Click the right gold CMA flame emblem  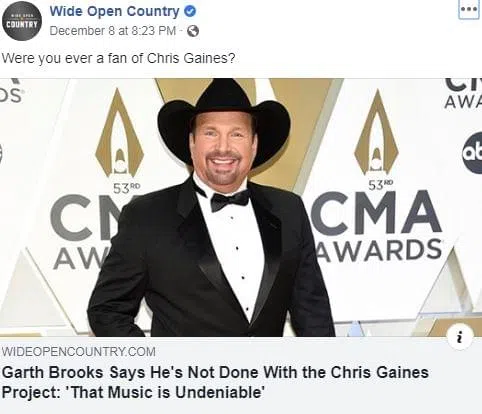click(x=376, y=132)
